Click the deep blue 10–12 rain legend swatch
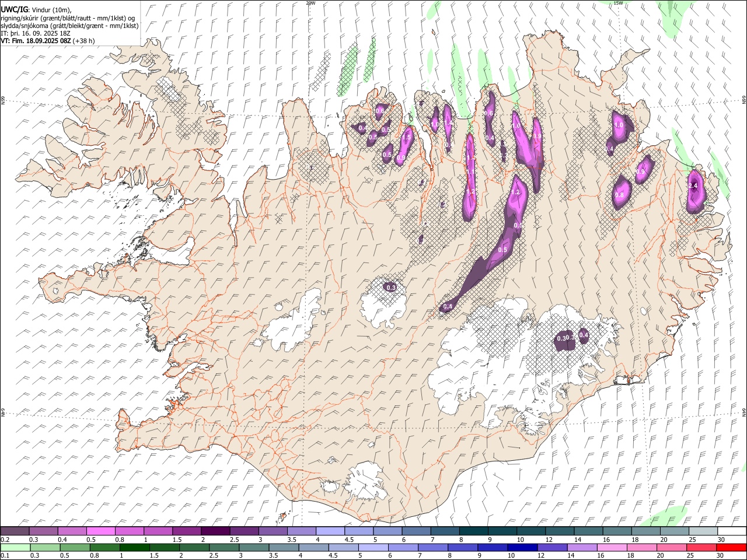Viewport: 747px width, 560px height. (x=522, y=547)
